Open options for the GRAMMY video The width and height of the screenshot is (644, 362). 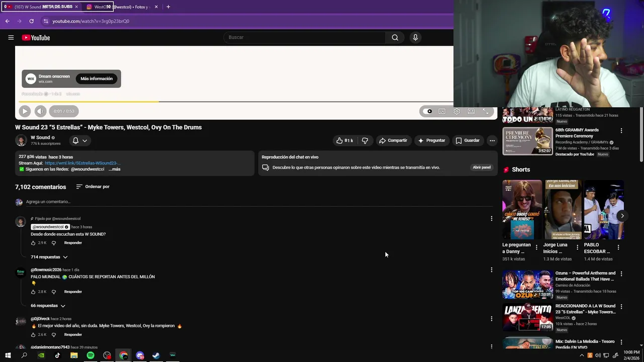(621, 131)
